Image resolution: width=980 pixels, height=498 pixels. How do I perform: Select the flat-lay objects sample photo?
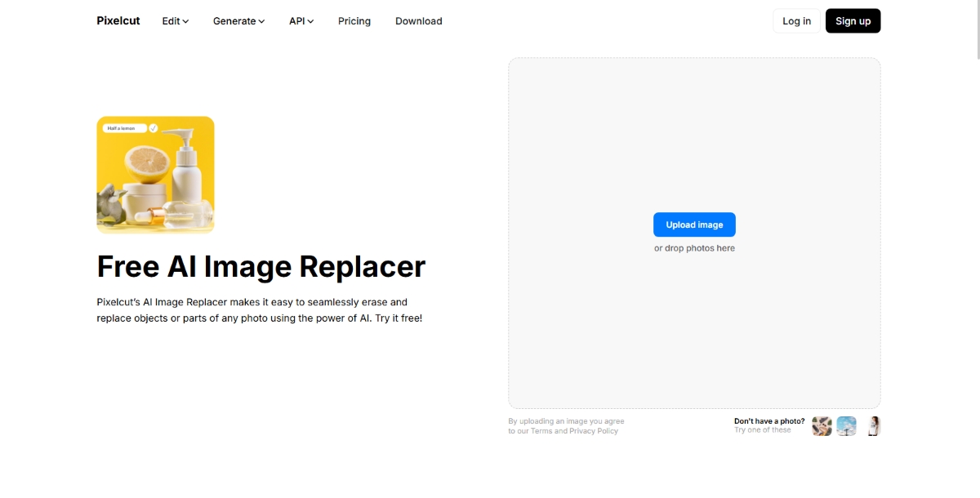coord(822,426)
